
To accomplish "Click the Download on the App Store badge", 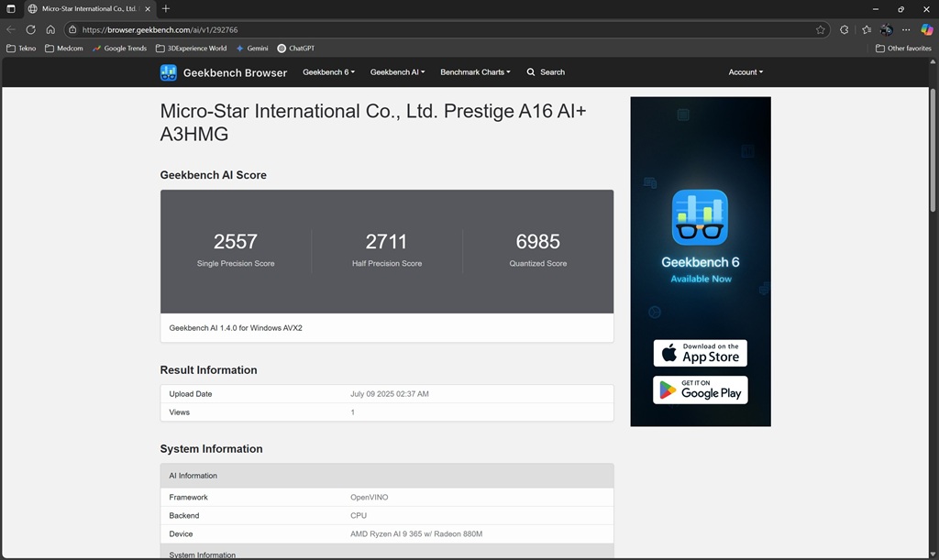I will click(700, 353).
